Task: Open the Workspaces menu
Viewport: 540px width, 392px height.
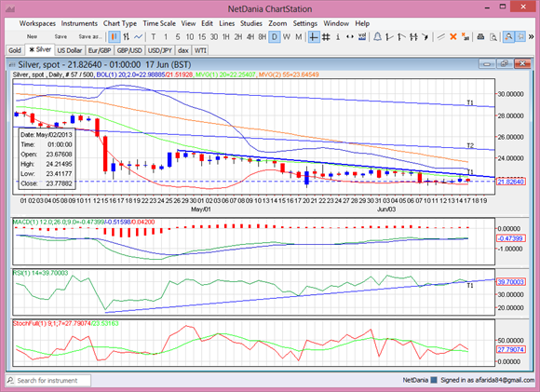Action: (37, 23)
